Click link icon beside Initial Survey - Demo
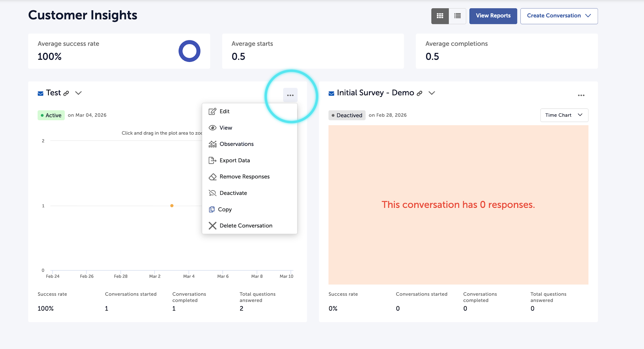 [419, 93]
